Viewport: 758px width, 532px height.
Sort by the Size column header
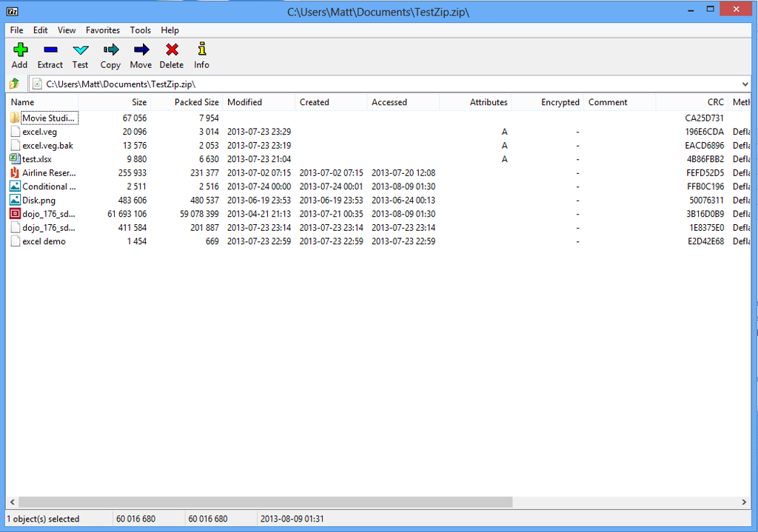pyautogui.click(x=115, y=102)
